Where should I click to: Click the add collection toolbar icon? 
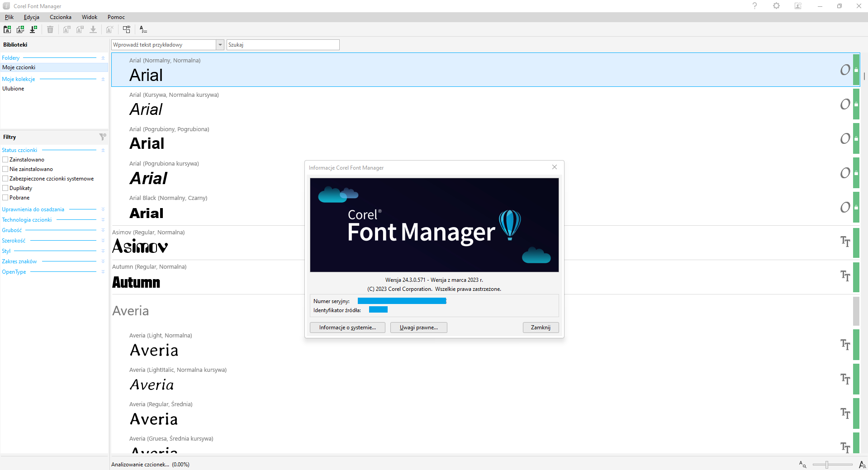pos(20,29)
